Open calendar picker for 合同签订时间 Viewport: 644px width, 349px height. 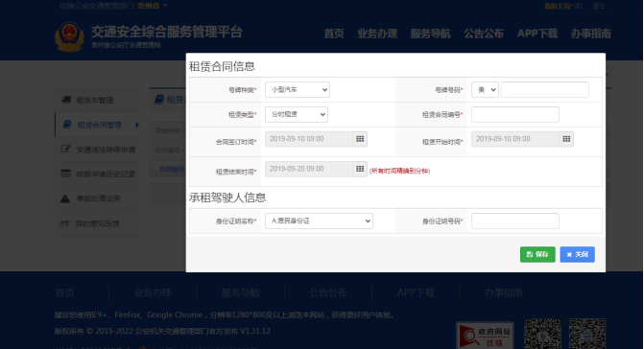pyautogui.click(x=360, y=139)
